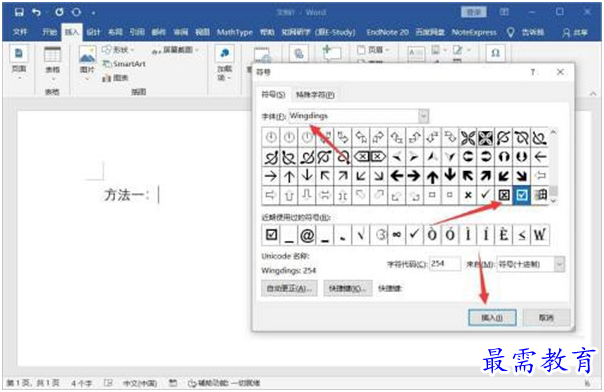This screenshot has width=604, height=392.
Task: Pick the bold down-right diagonal arrow symbol
Action: point(522,176)
